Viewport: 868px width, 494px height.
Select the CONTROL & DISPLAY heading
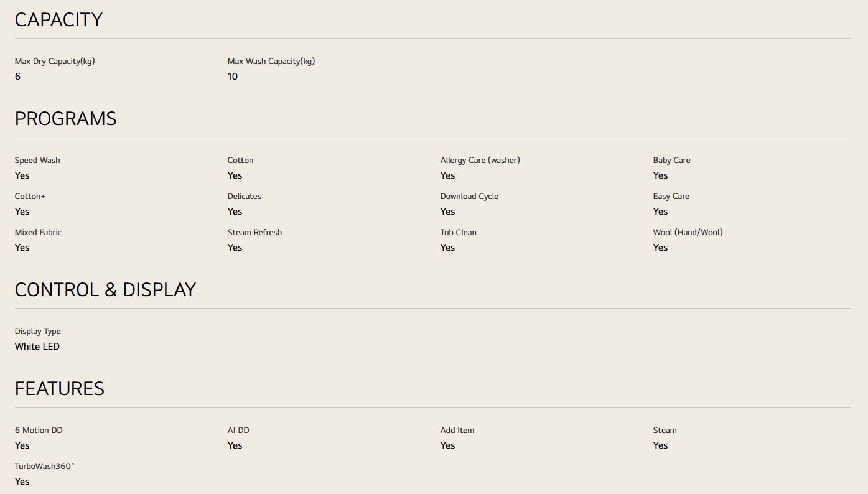105,290
